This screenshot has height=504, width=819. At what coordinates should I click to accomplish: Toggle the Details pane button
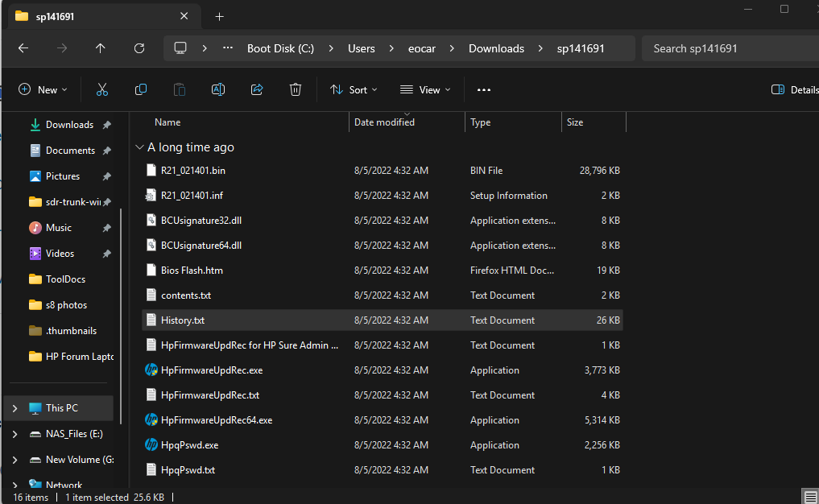pyautogui.click(x=794, y=89)
